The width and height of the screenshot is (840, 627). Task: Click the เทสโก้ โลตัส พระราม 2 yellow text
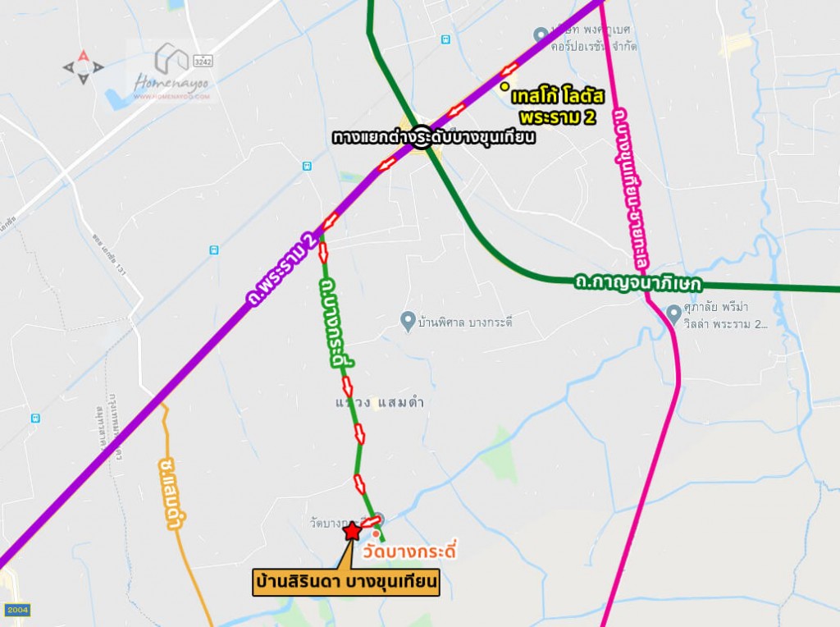[558, 106]
